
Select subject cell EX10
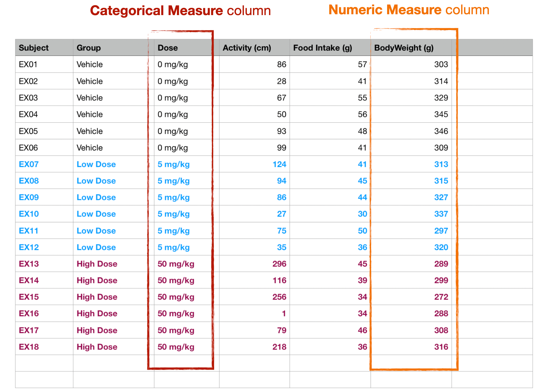click(44, 214)
